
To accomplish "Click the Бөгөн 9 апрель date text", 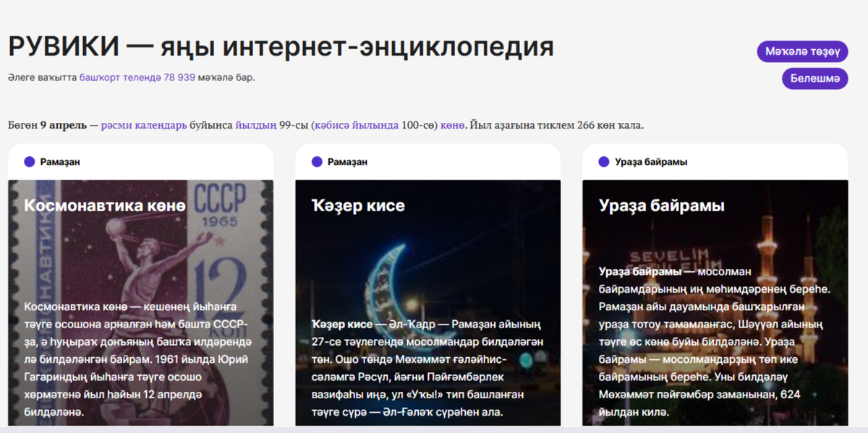I will click(x=47, y=125).
